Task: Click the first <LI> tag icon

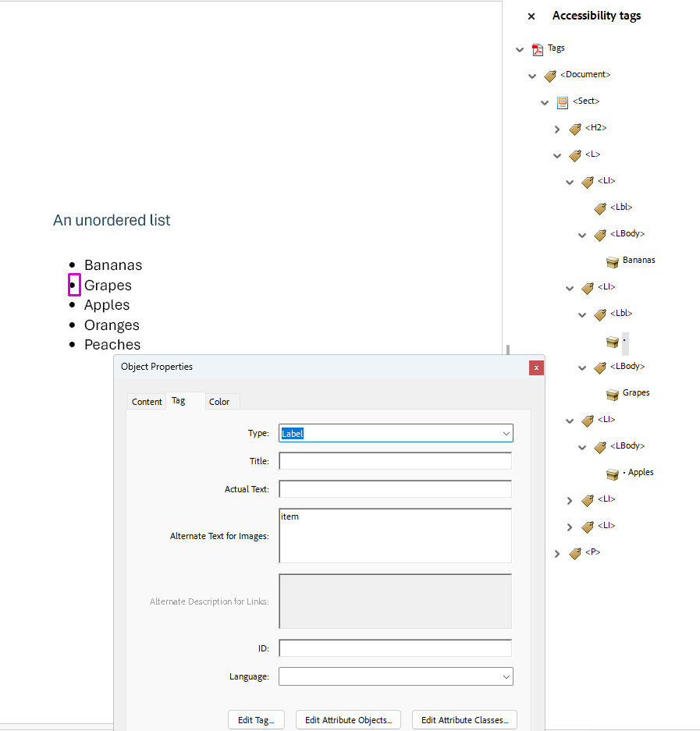Action: (x=587, y=181)
